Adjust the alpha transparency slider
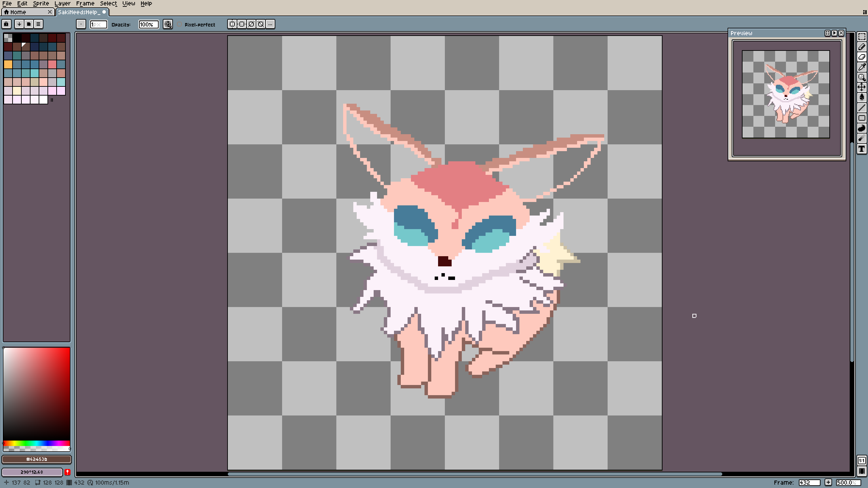Screen dimensions: 868x488 (37, 449)
